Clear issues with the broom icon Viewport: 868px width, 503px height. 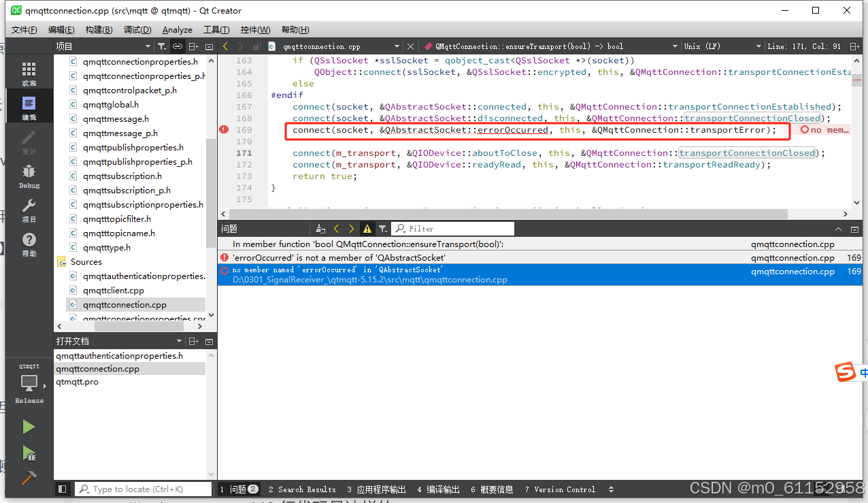click(x=320, y=228)
